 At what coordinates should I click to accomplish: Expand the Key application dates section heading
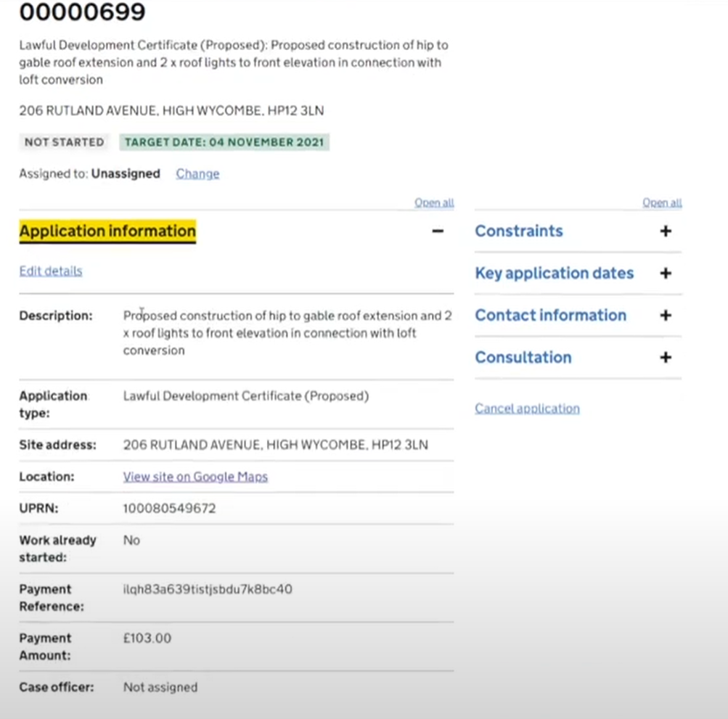click(x=554, y=274)
